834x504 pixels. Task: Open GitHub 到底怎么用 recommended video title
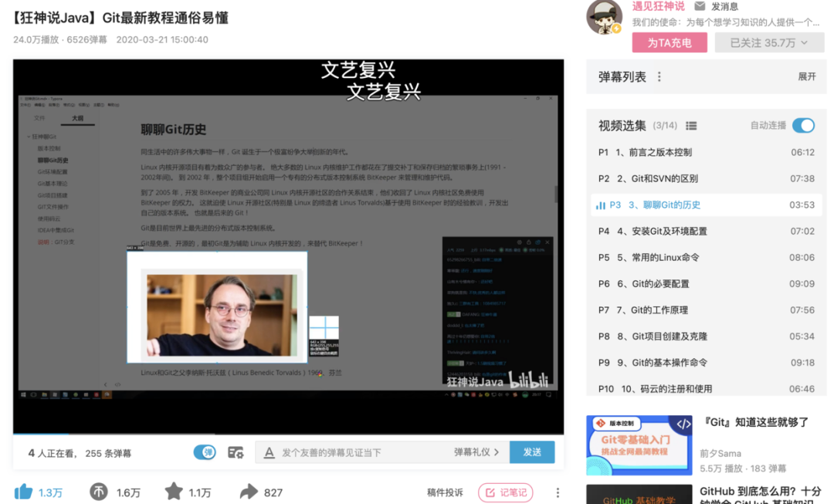click(761, 496)
